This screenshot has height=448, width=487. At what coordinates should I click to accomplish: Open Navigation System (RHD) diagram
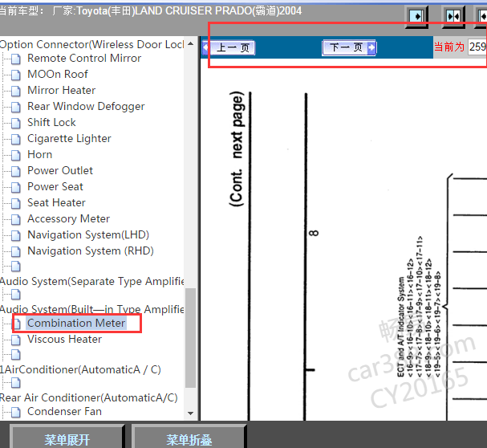click(91, 250)
